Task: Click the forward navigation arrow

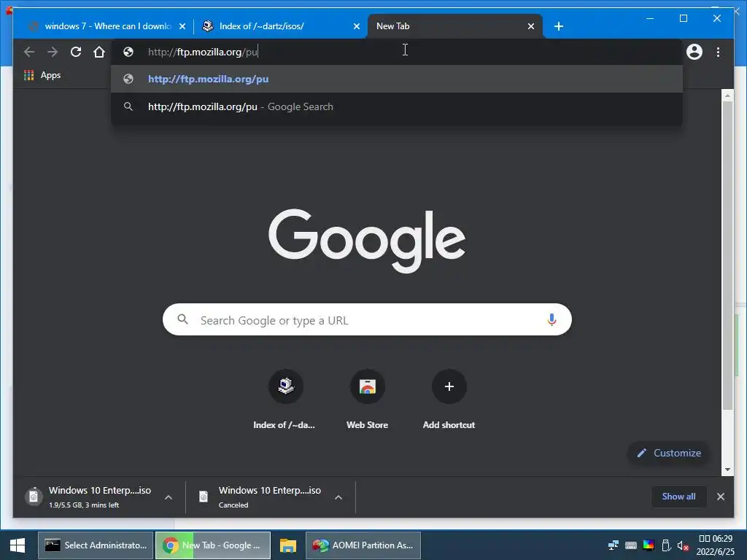Action: pos(53,52)
